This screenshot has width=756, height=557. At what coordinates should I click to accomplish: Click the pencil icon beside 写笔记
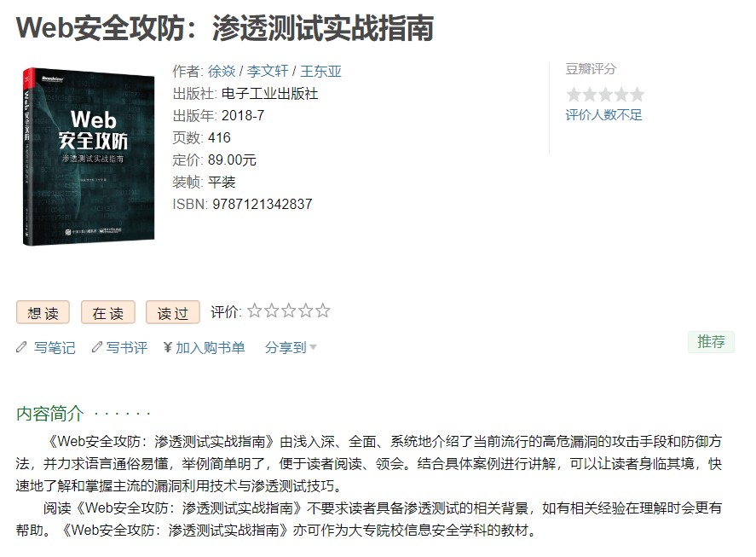[21, 347]
